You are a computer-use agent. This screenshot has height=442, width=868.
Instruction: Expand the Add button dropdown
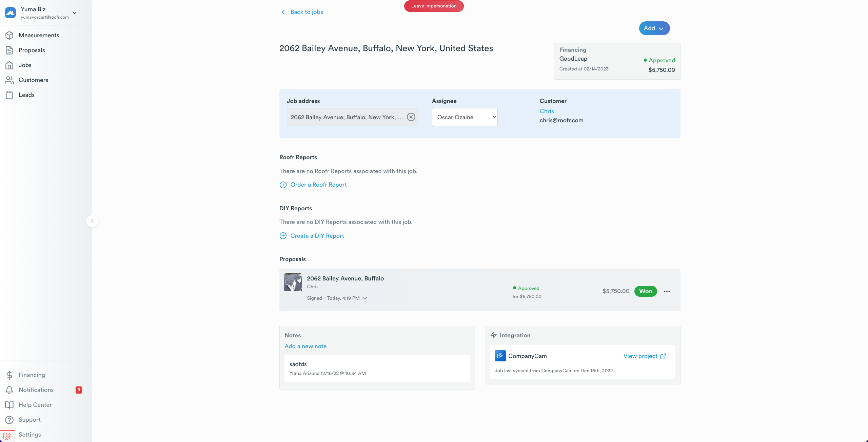(x=654, y=28)
